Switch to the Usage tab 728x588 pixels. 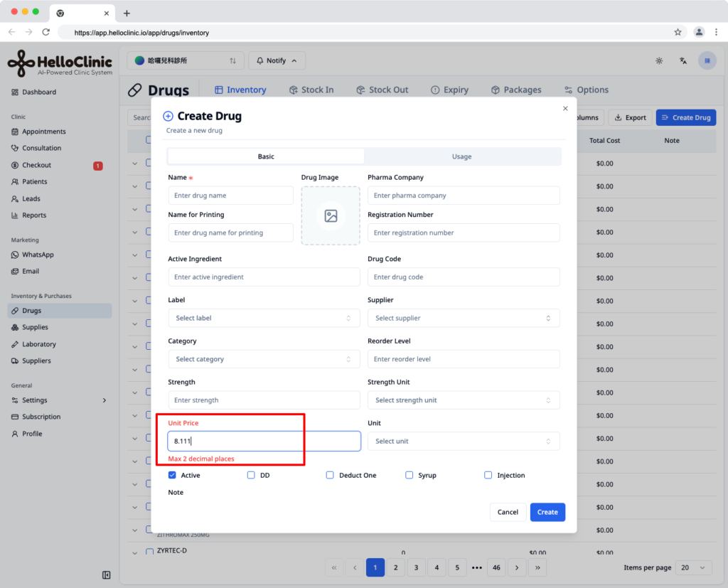pyautogui.click(x=462, y=156)
